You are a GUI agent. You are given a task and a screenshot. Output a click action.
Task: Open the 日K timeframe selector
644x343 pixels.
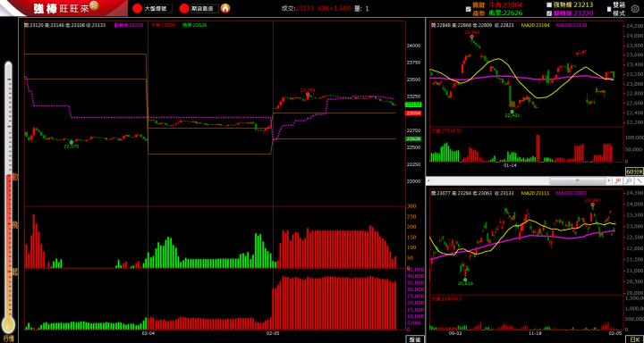click(634, 339)
